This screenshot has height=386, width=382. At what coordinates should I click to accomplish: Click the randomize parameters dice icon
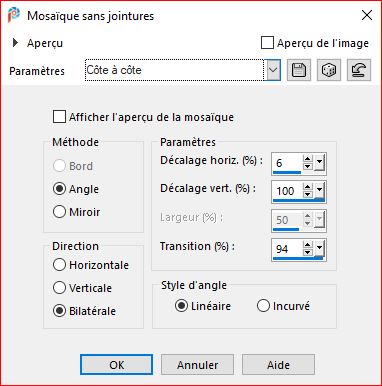(x=329, y=70)
